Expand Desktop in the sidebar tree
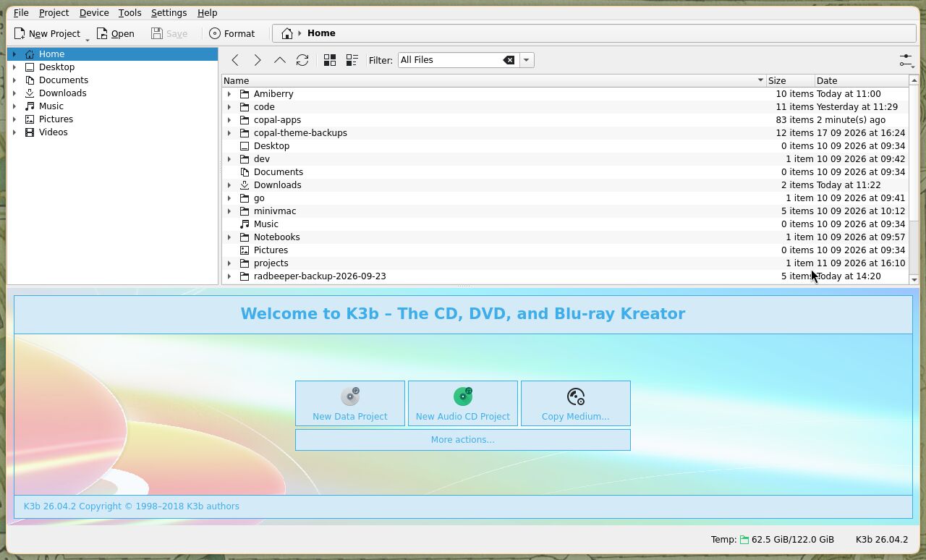926x560 pixels. [14, 67]
